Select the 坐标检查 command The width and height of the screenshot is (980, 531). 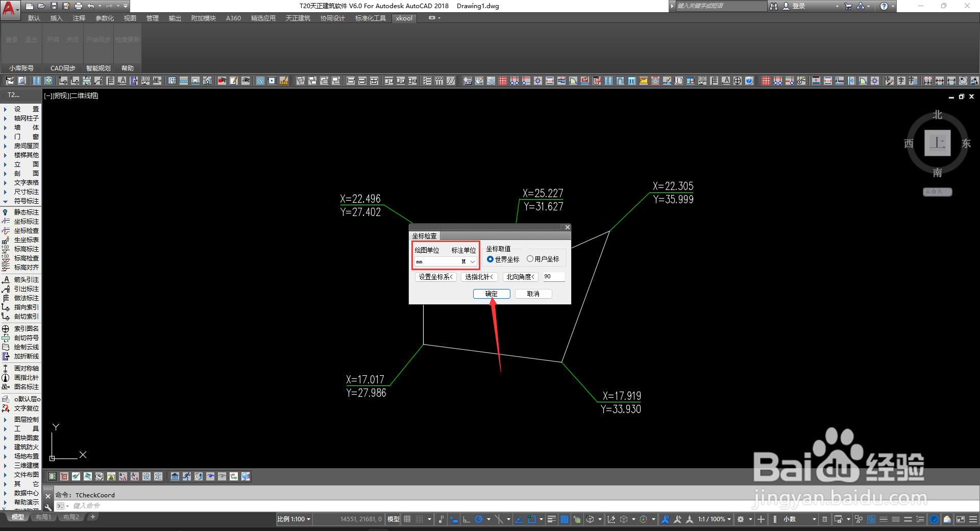21,231
